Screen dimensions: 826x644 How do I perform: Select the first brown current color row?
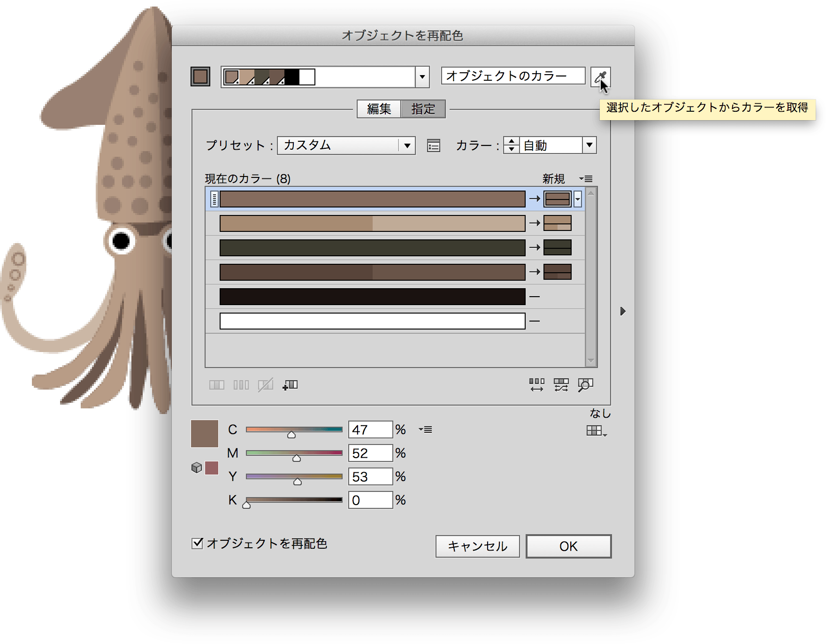pos(372,199)
